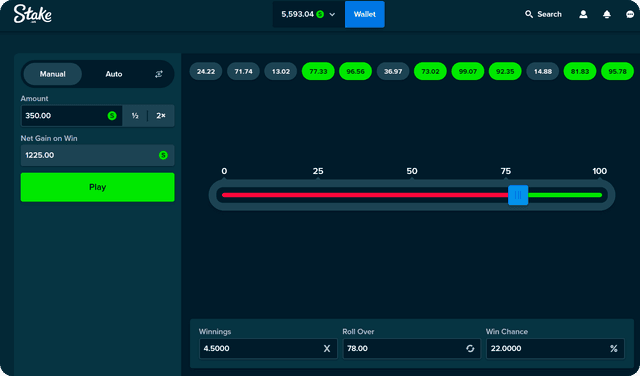Open the chat bubble icon
The width and height of the screenshot is (640, 376).
pyautogui.click(x=630, y=14)
